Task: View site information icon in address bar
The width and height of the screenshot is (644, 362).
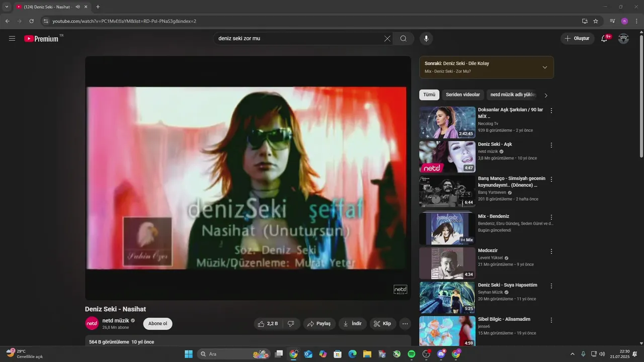Action: coord(46,21)
